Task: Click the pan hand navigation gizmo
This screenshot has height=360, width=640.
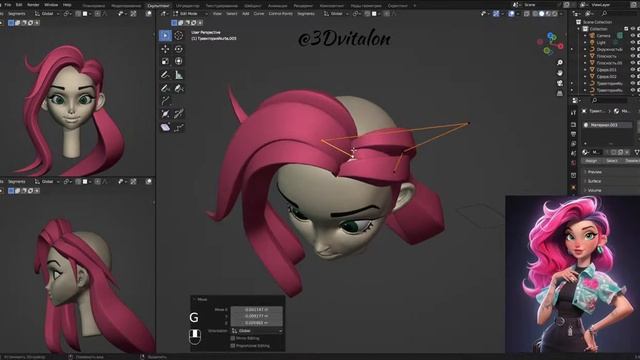Action: pyautogui.click(x=560, y=73)
